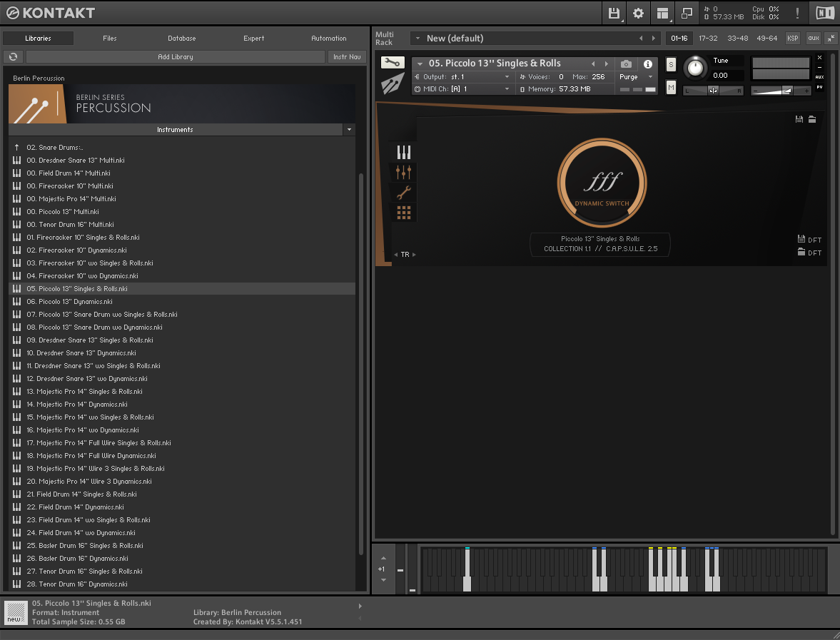Switch to the Automation tab
This screenshot has width=840, height=640.
[x=329, y=38]
